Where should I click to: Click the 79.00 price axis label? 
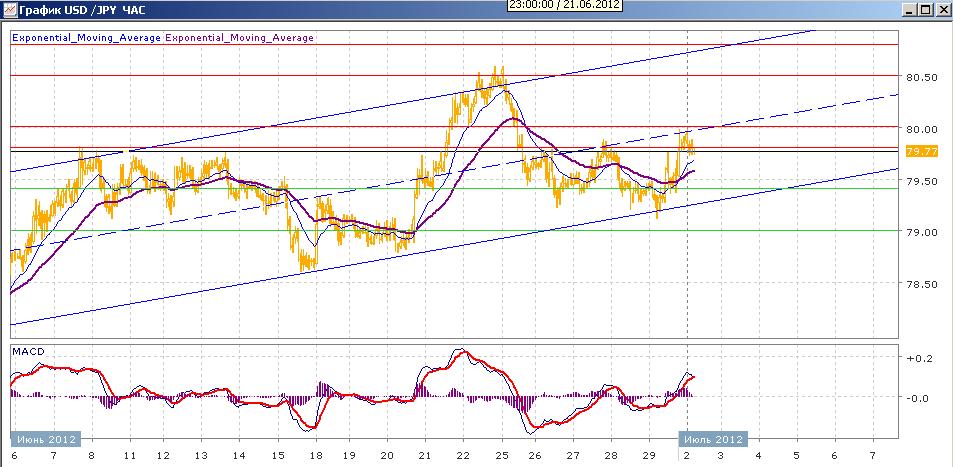(x=921, y=232)
